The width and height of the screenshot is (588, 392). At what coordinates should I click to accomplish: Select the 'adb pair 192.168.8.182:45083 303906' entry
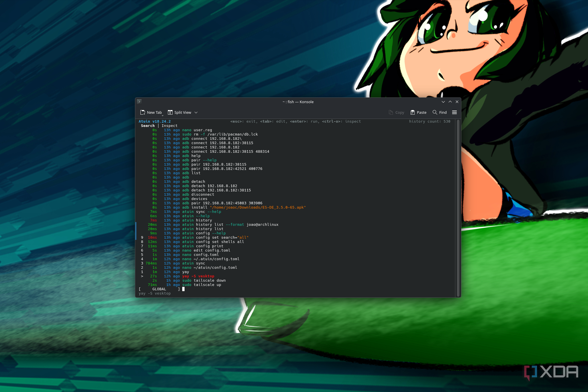222,203
